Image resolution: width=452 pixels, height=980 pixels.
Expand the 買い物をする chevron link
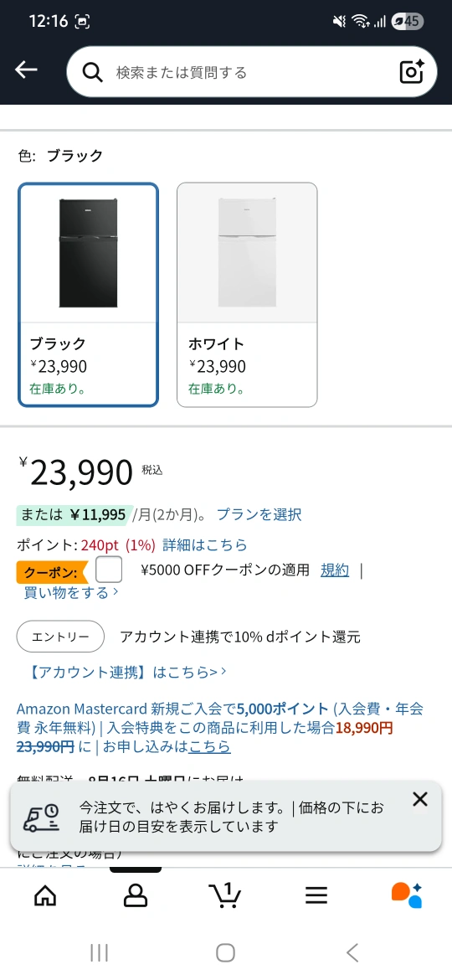tap(70, 592)
